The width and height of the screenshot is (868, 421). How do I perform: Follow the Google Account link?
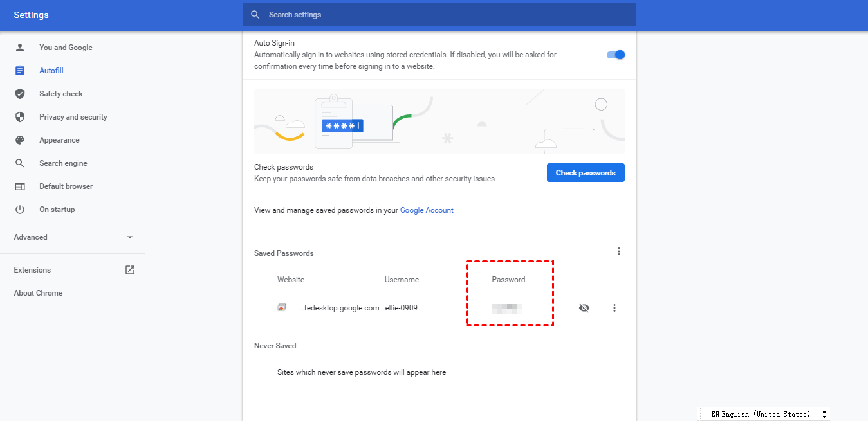pyautogui.click(x=427, y=210)
